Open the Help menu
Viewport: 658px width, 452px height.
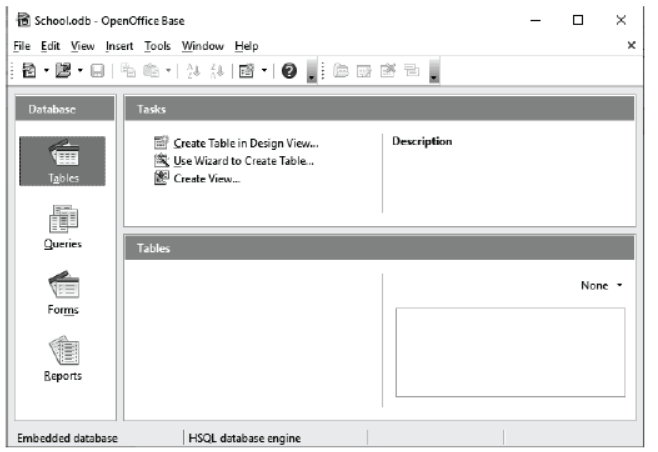pyautogui.click(x=246, y=46)
